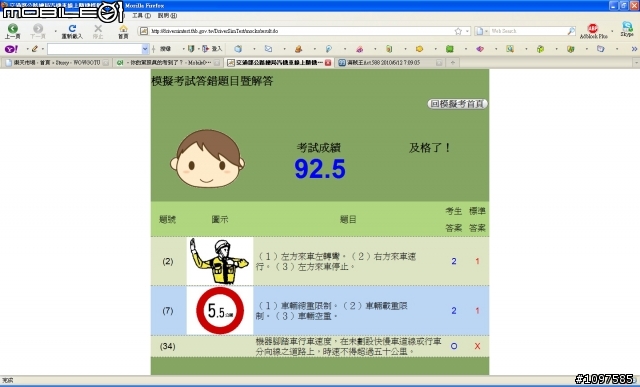The image size is (640, 387).
Task: Click the 模擬考試答錯題目暨解答 heading
Action: pos(212,81)
